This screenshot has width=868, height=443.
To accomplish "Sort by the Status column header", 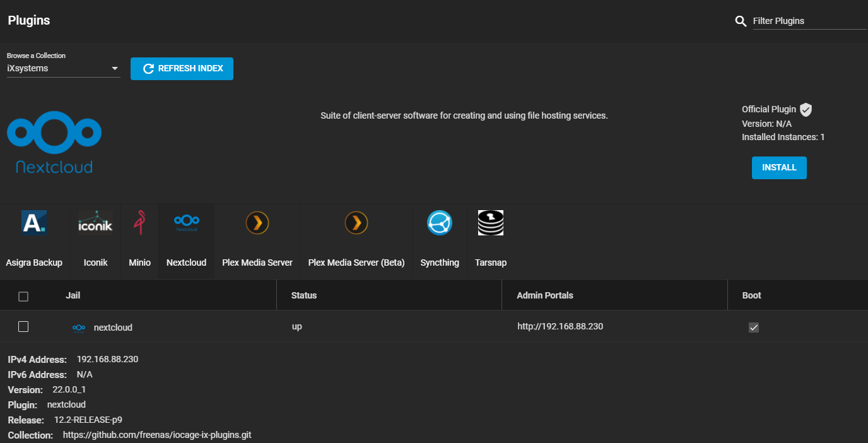I will click(x=304, y=295).
